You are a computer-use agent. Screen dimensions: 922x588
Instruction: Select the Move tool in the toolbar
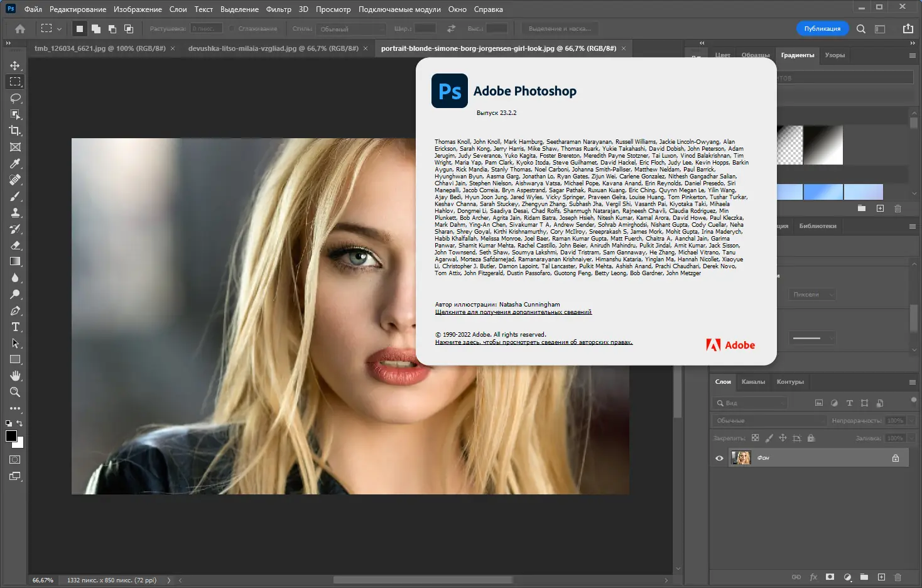(x=15, y=65)
